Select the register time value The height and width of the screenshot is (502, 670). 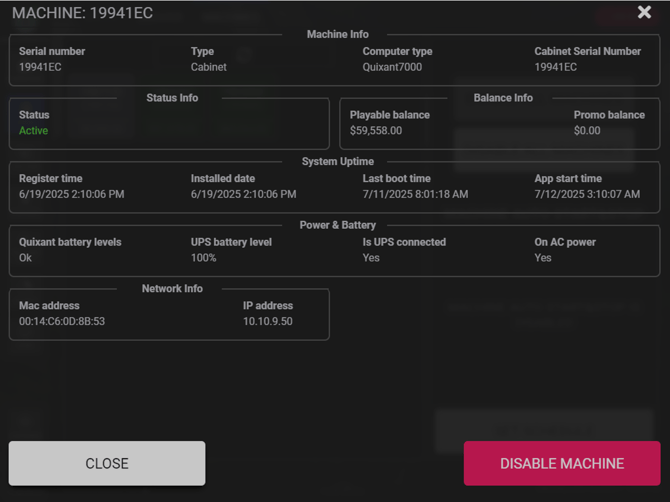(x=72, y=194)
